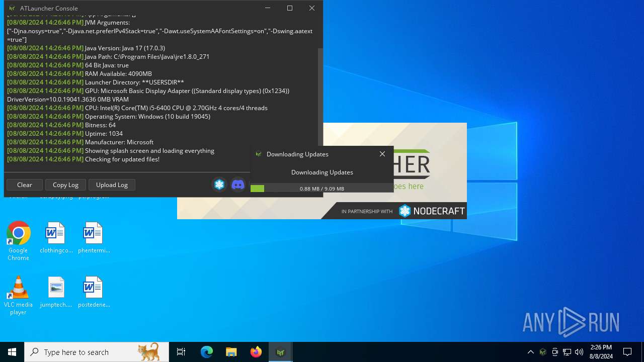
Task: Click the 'Launcher Directory' log line
Action: tap(96, 82)
